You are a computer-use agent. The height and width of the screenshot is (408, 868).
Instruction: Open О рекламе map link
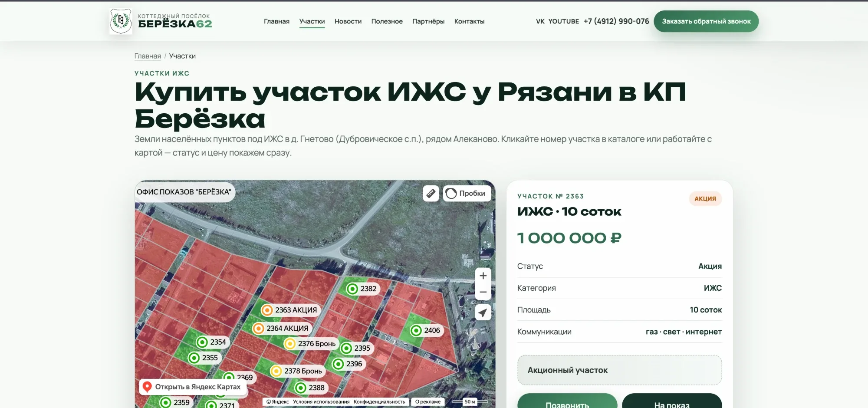coord(428,402)
